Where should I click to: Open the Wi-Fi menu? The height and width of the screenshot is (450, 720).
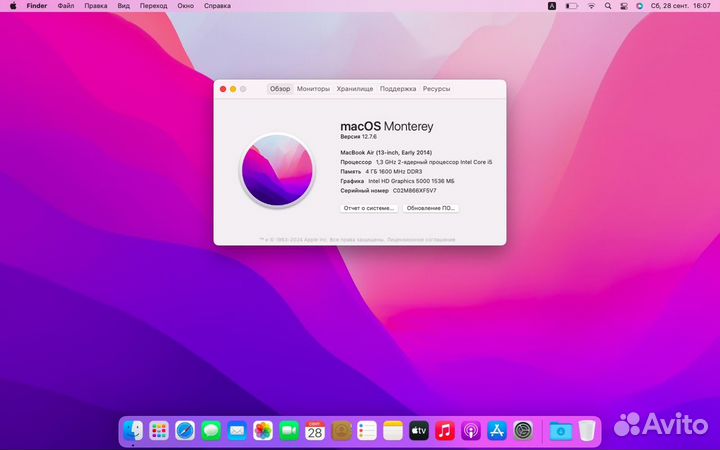(x=591, y=6)
